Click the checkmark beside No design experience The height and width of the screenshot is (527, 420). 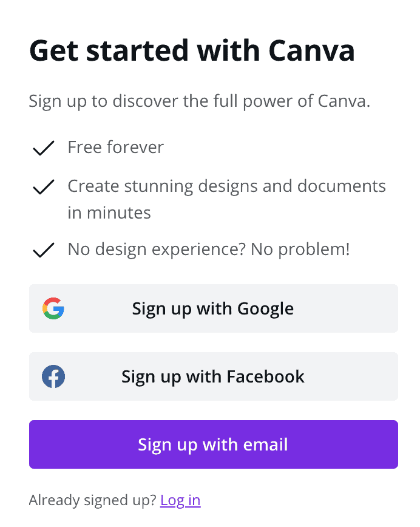[x=43, y=250]
